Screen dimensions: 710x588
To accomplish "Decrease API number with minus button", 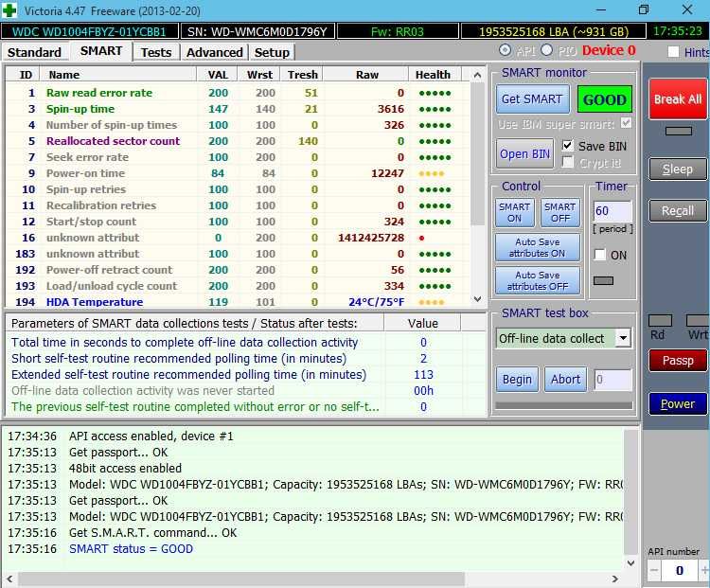I will (654, 571).
